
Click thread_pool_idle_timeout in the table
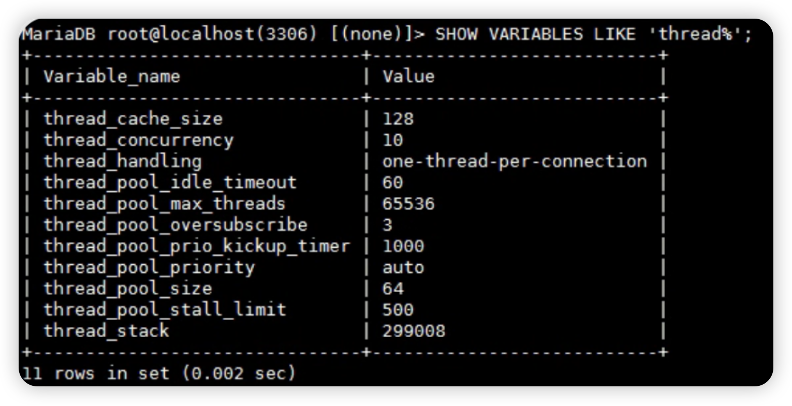click(170, 182)
